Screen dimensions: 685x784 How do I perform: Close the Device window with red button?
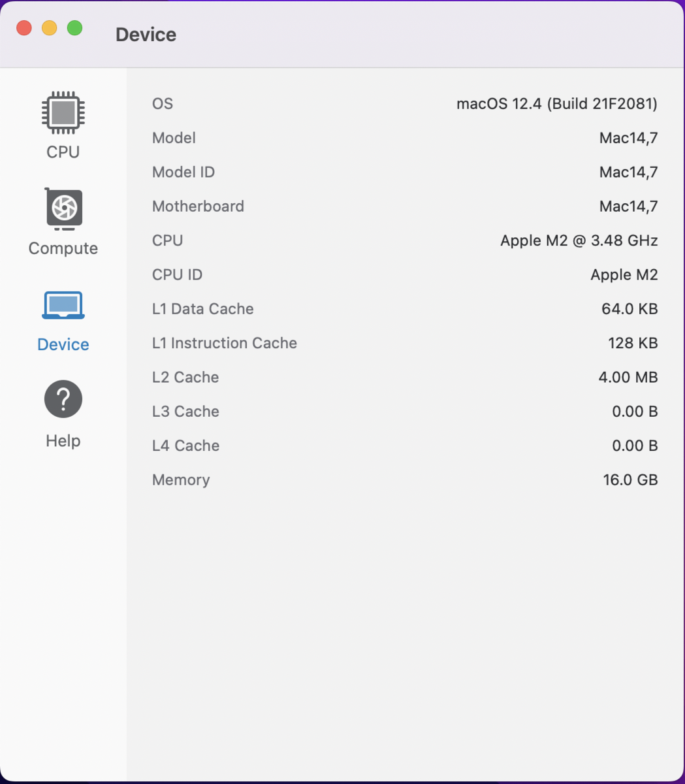tap(24, 28)
